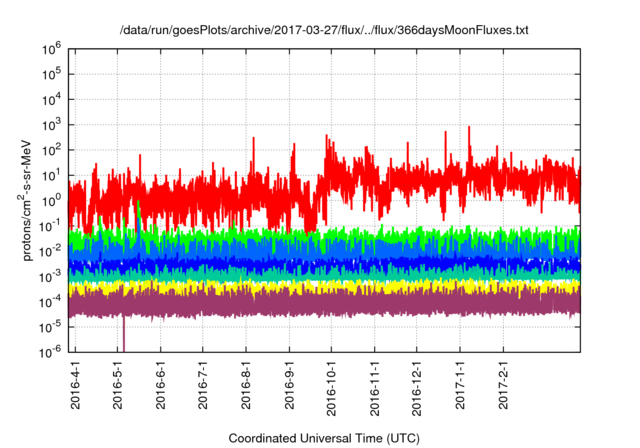Select the 2016-11-1 x-axis date label
This screenshot has height=448, width=640.
pyautogui.click(x=374, y=386)
